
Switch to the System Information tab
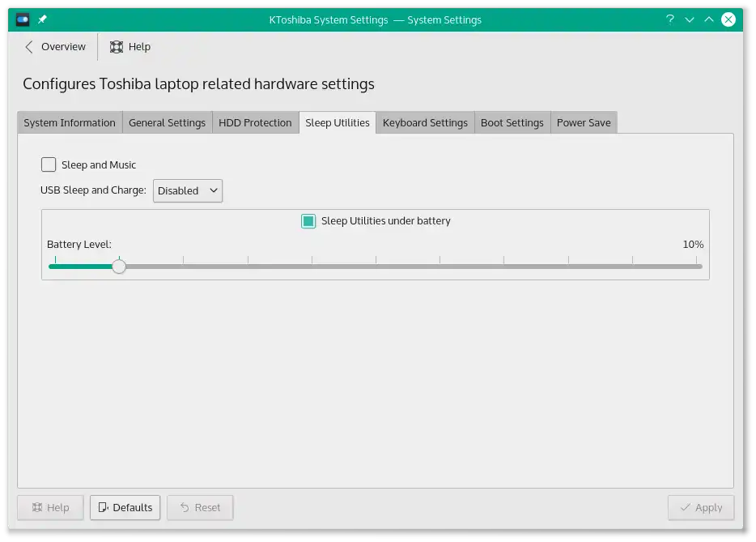pyautogui.click(x=70, y=122)
